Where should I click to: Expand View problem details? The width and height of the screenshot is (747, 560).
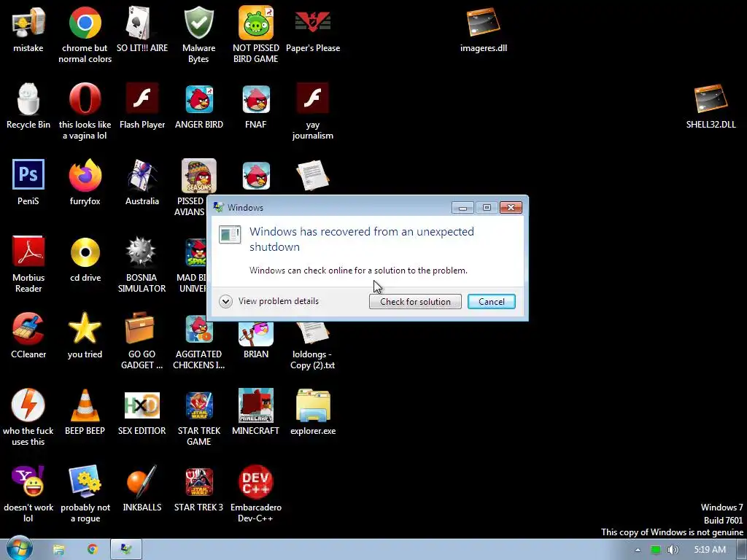[x=269, y=301]
